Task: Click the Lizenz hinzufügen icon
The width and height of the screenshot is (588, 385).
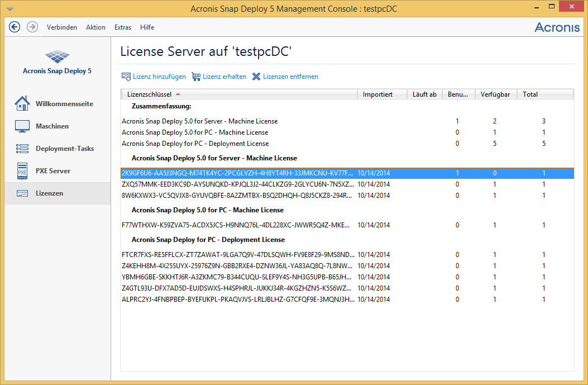Action: click(x=126, y=77)
